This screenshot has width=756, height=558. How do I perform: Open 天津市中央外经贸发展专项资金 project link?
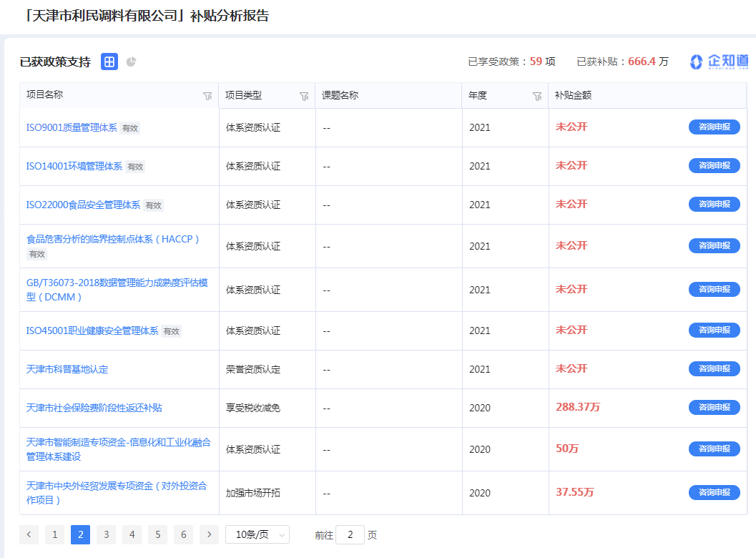[x=117, y=493]
